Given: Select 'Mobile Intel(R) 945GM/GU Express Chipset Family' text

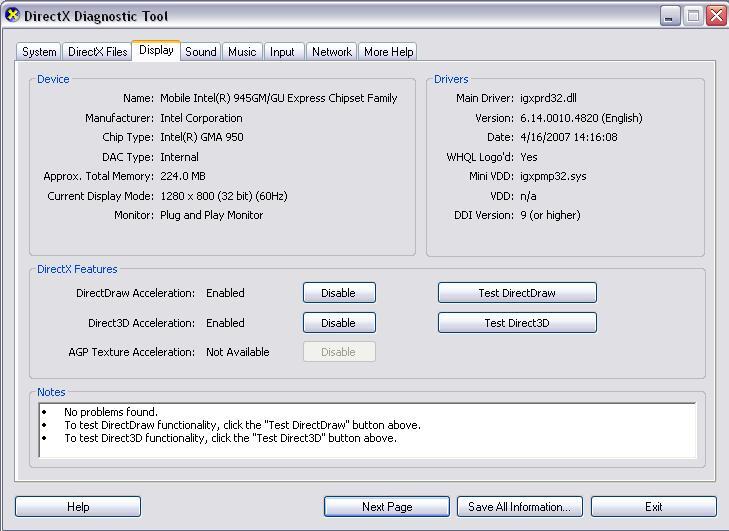Looking at the screenshot, I should click(x=278, y=98).
